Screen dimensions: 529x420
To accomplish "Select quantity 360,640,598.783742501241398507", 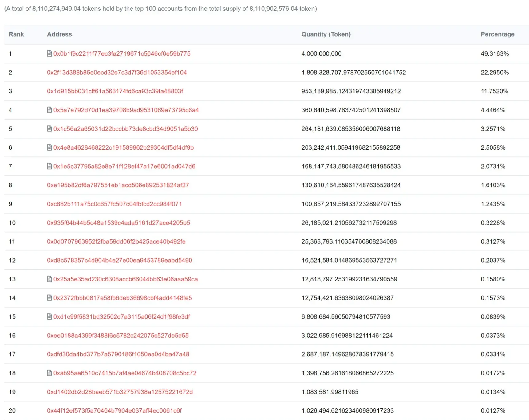I will [351, 110].
